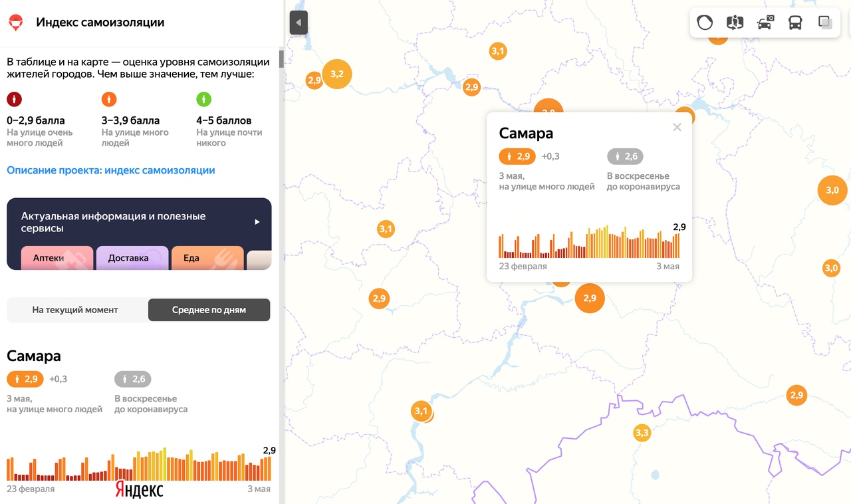Click 'Актуальная информация и полезные сервисы' text
The height and width of the screenshot is (504, 851).
pos(114,222)
